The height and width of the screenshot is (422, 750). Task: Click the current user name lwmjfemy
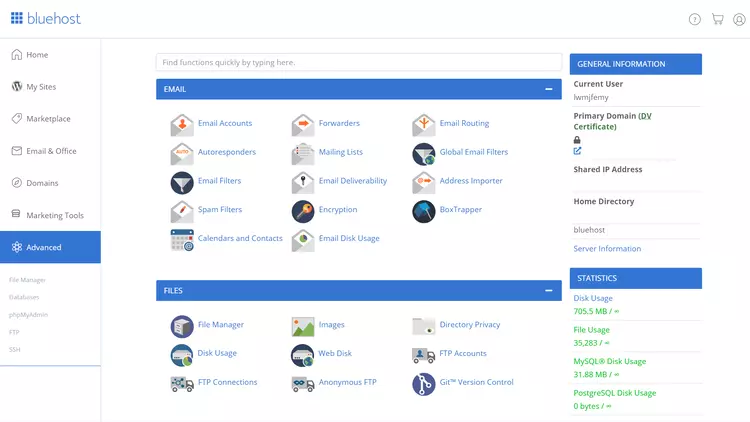(x=591, y=97)
